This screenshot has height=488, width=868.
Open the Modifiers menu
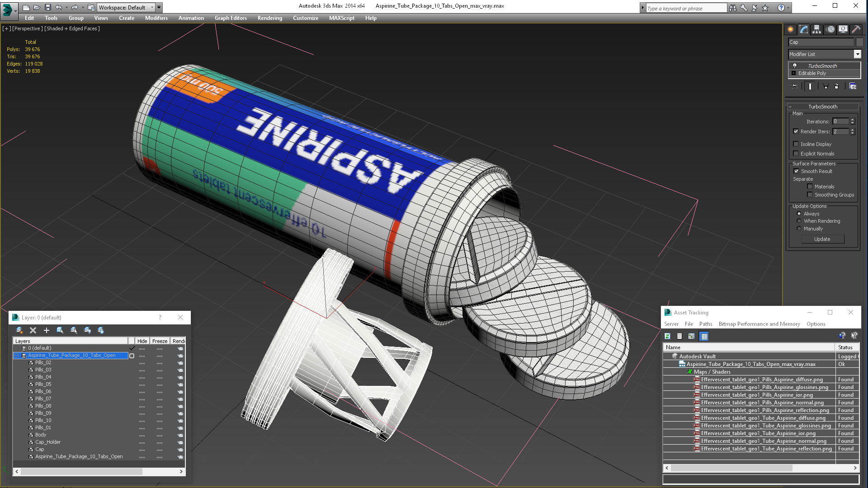pyautogui.click(x=156, y=18)
